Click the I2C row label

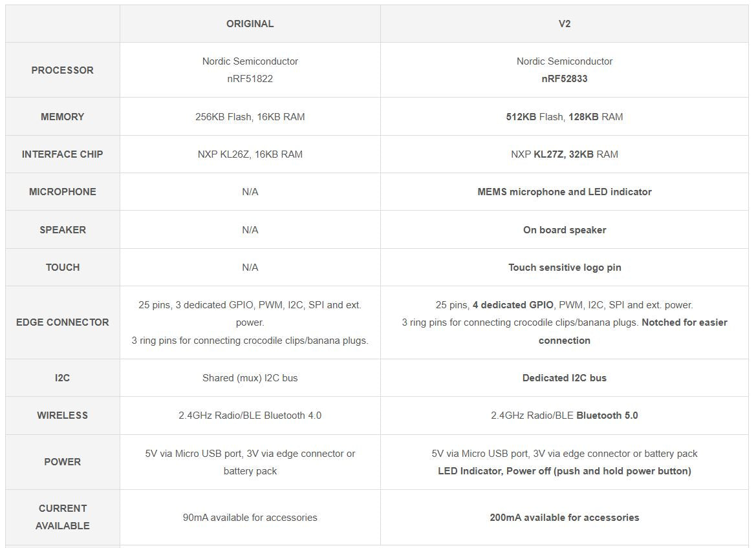[x=62, y=378]
